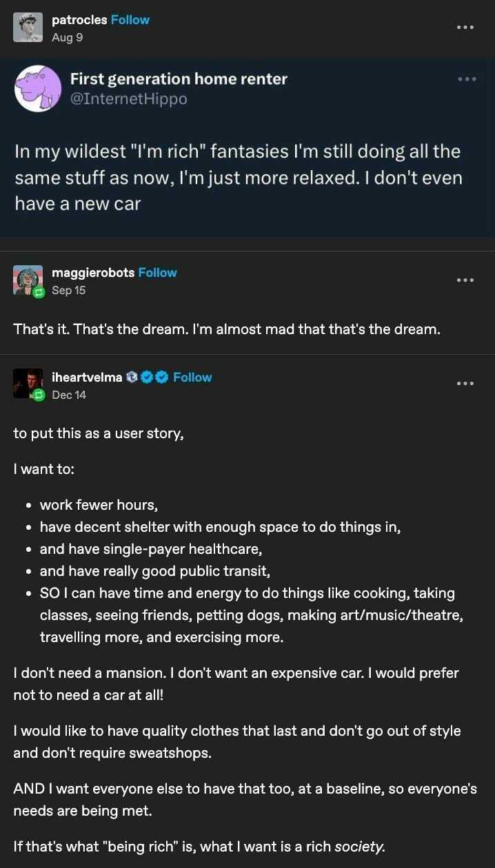This screenshot has width=495, height=868.
Task: Open iheartvelma reblog ellipsis menu
Action: [x=465, y=384]
